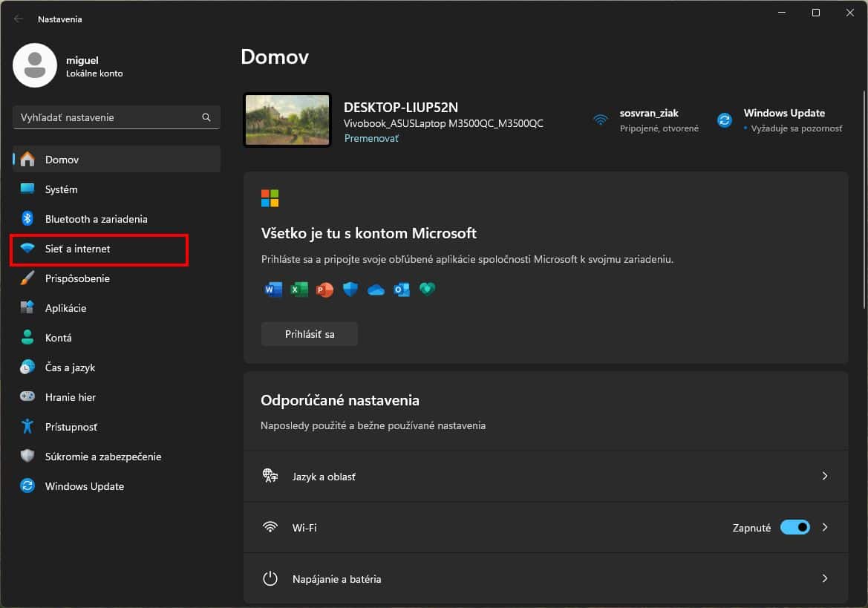The width and height of the screenshot is (868, 608).
Task: Click the Vyhľadať nastavenie search field
Action: pyautogui.click(x=117, y=117)
